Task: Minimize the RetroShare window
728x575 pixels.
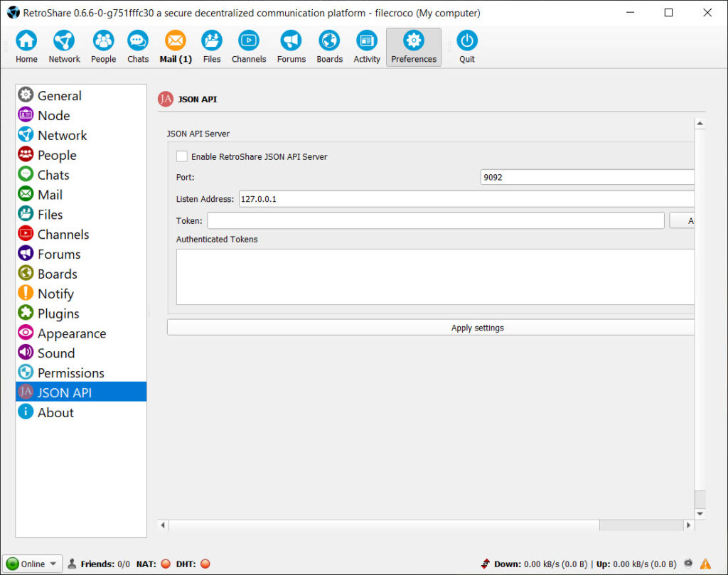Action: tap(630, 13)
